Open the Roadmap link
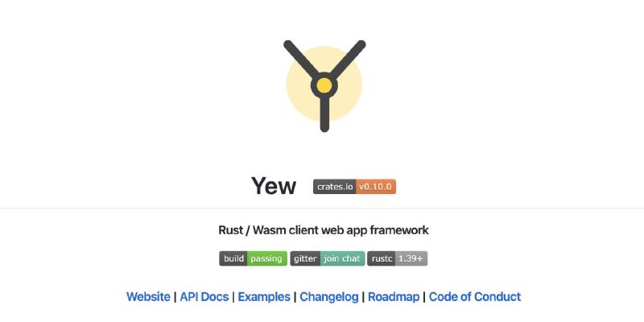Image resolution: width=644 pixels, height=322 pixels. 394,297
